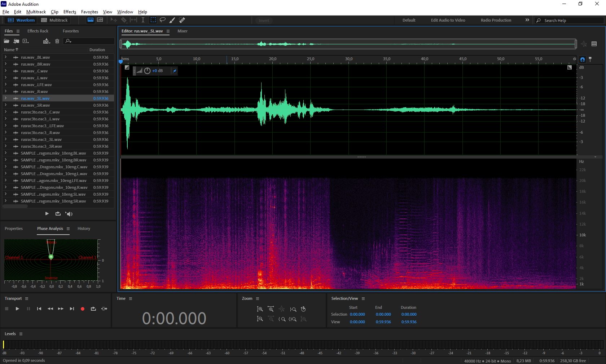Viewport: 606px width, 364px height.
Task: Select the Spot Healing Brush tool
Action: coord(182,20)
